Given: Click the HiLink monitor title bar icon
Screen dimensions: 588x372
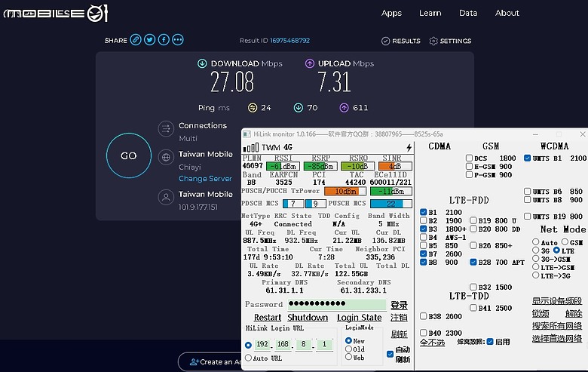Looking at the screenshot, I should coord(247,134).
